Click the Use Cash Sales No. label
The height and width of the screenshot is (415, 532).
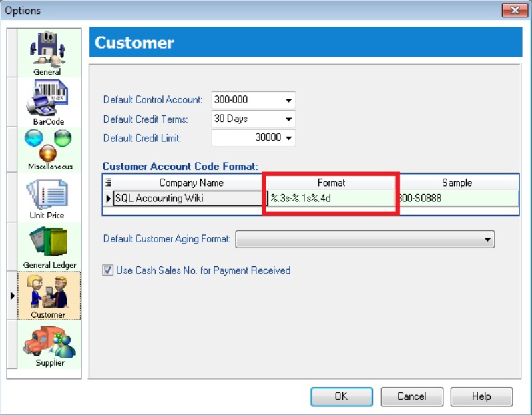point(203,270)
